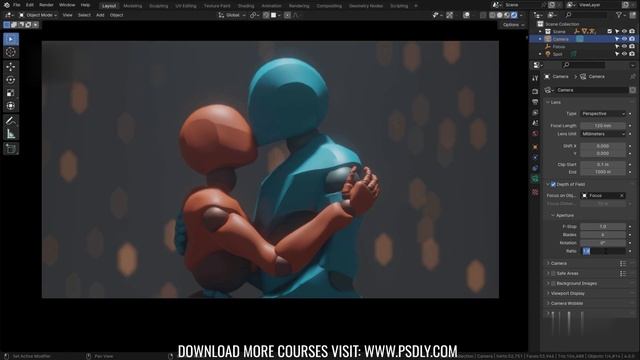Viewport: 640px width, 360px height.
Task: Enable the Background Images checkbox
Action: coord(553,283)
